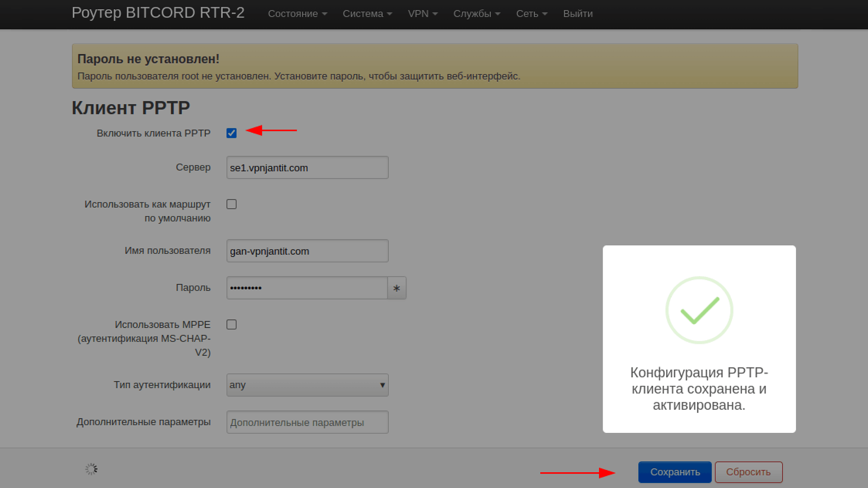Open the Службы menu

coord(476,14)
